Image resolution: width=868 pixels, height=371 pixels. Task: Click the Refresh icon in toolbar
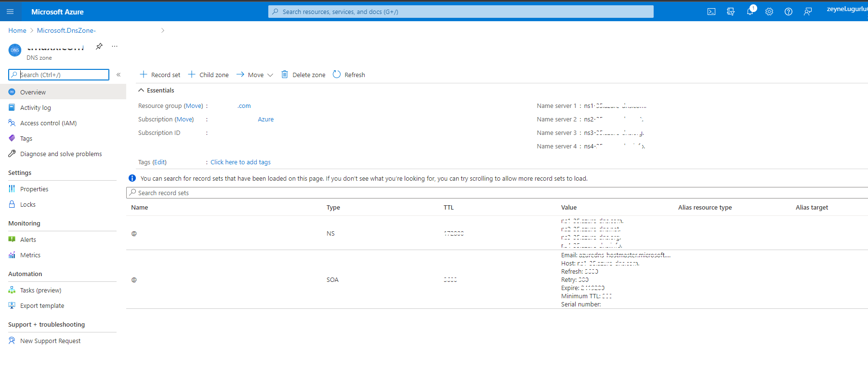337,74
